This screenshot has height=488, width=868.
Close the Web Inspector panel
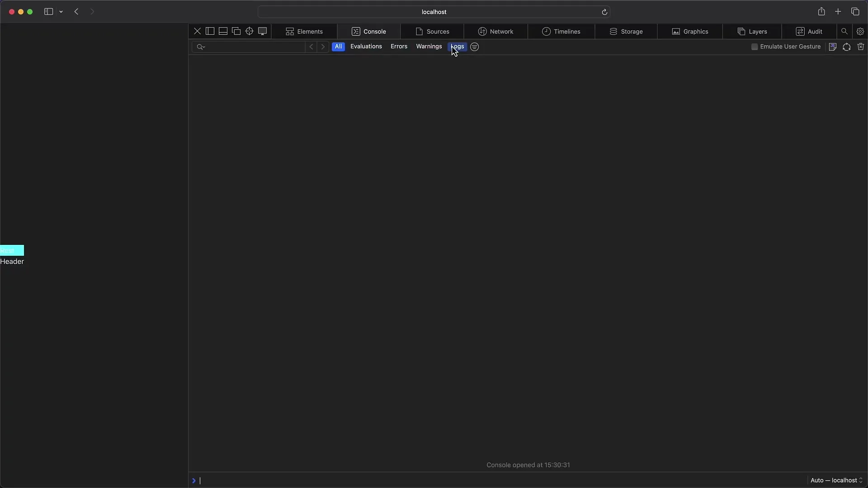click(197, 31)
